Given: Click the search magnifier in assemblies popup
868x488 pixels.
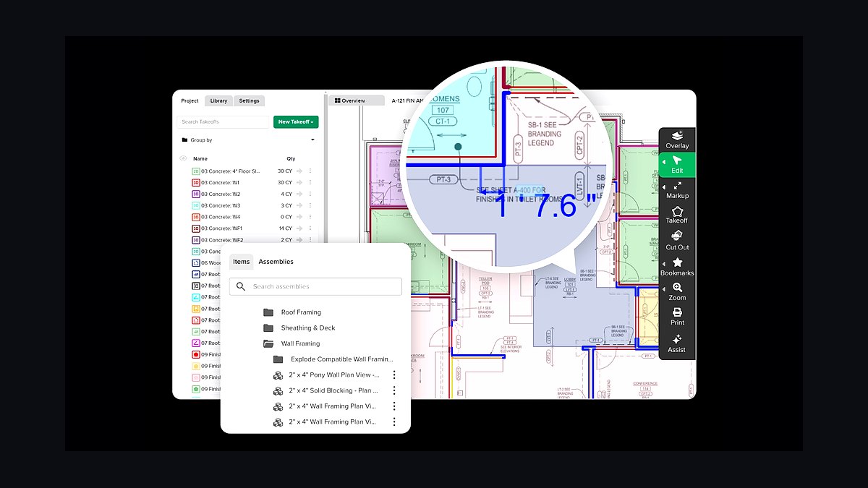Looking at the screenshot, I should [x=241, y=286].
